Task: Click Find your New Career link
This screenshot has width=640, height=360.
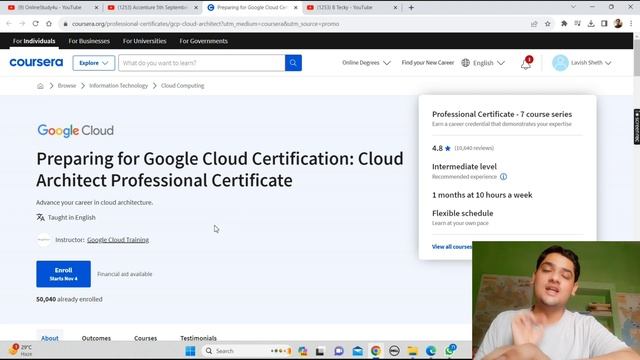Action: pyautogui.click(x=428, y=62)
